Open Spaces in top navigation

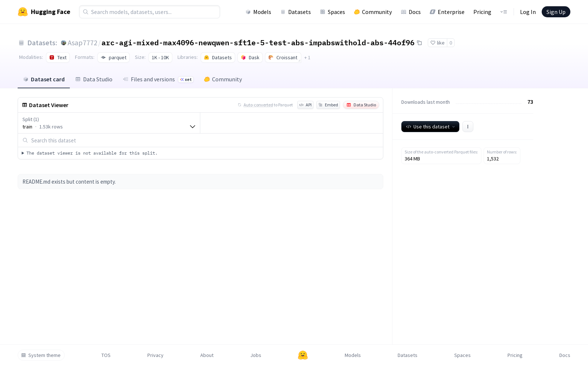332,12
